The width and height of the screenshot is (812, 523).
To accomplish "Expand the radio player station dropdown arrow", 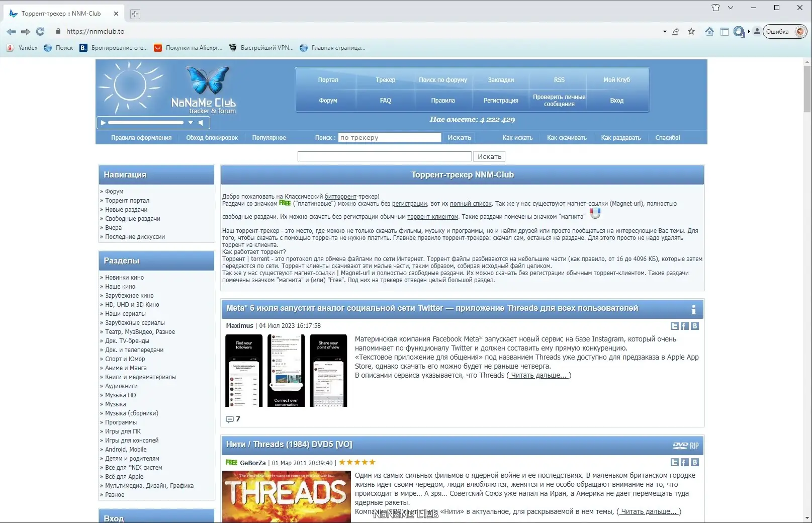I will coord(191,123).
